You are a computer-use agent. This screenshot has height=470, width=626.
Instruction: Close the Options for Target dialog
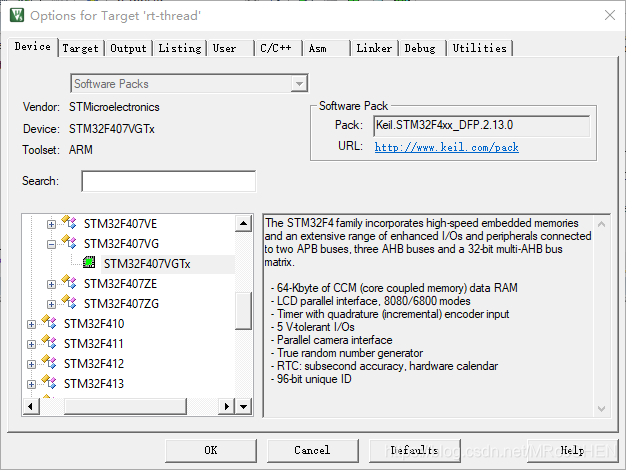(x=610, y=15)
